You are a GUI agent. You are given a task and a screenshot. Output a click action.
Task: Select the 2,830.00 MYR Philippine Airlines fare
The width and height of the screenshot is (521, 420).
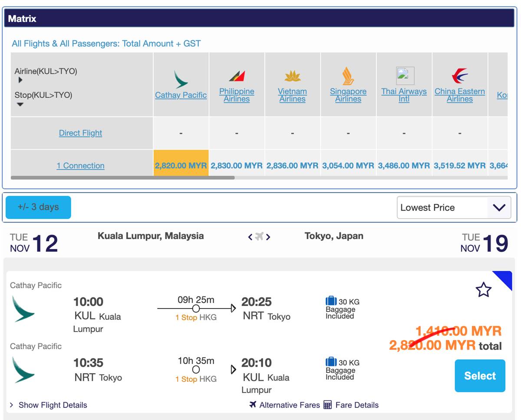tap(237, 166)
